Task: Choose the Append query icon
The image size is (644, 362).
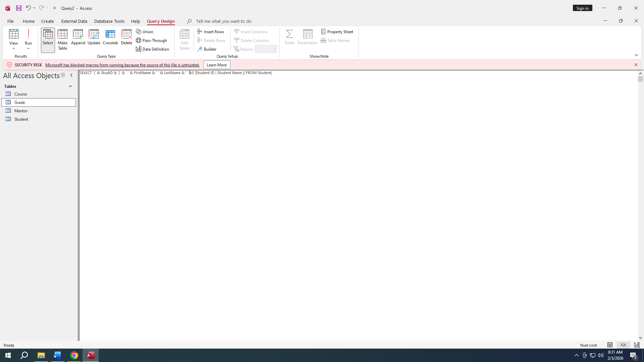Action: (x=78, y=37)
